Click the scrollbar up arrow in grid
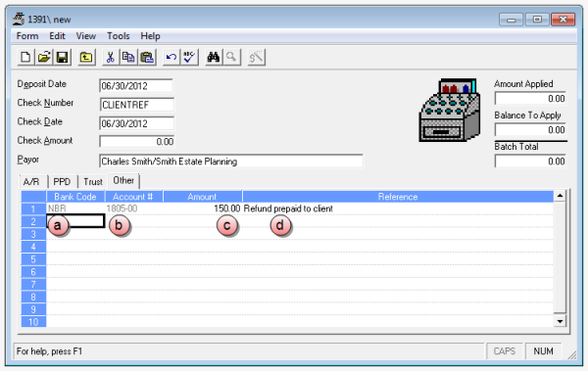Image resolution: width=588 pixels, height=371 pixels. tap(560, 196)
